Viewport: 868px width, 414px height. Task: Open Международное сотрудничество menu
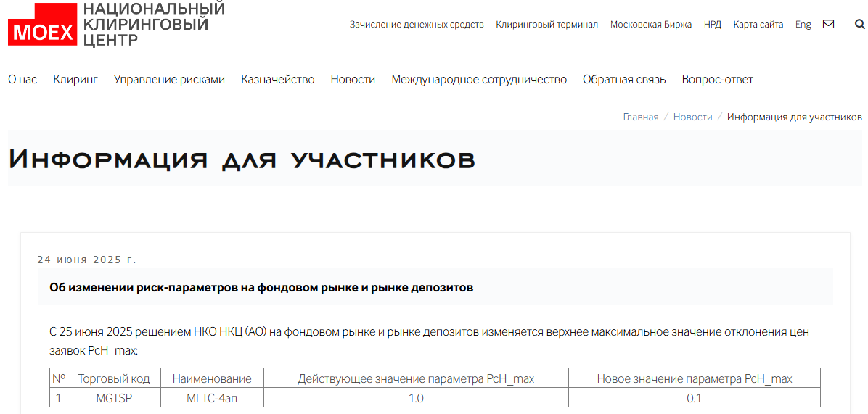click(480, 80)
